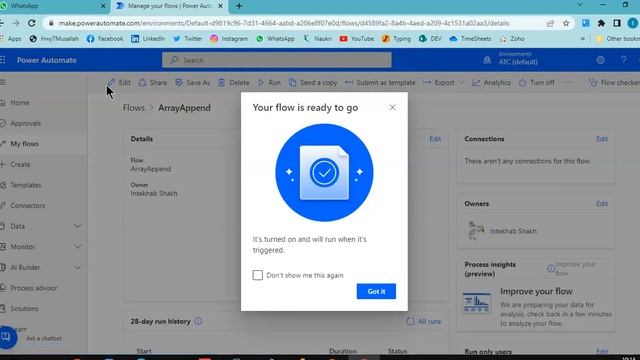The height and width of the screenshot is (360, 640).
Task: Tick the "Don't show me this again" checkbox
Action: [258, 275]
